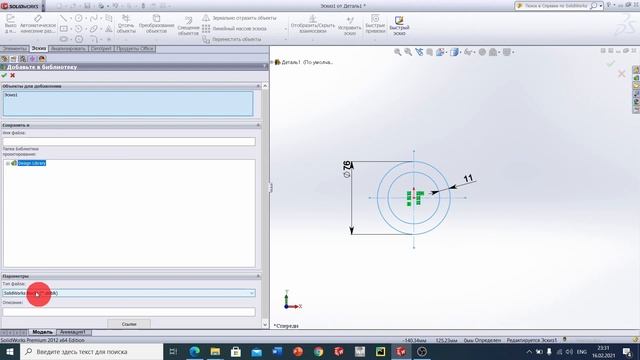Open Display/Delete Relations tool

pyautogui.click(x=313, y=24)
